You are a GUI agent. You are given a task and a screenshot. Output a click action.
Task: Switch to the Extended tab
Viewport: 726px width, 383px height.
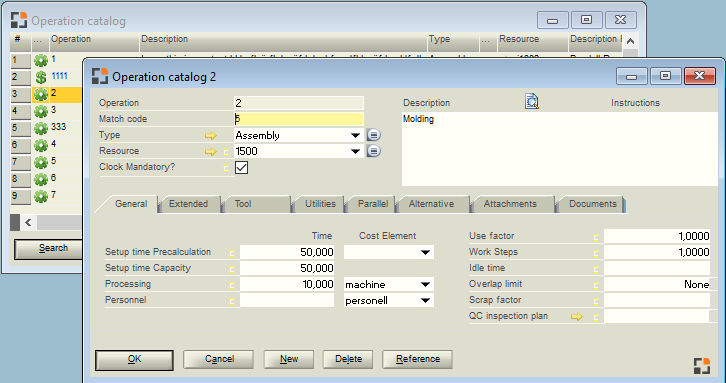tap(188, 204)
